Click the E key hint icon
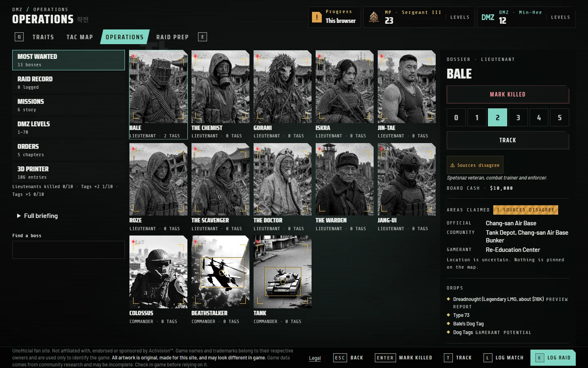588x368 pixels. (x=202, y=37)
